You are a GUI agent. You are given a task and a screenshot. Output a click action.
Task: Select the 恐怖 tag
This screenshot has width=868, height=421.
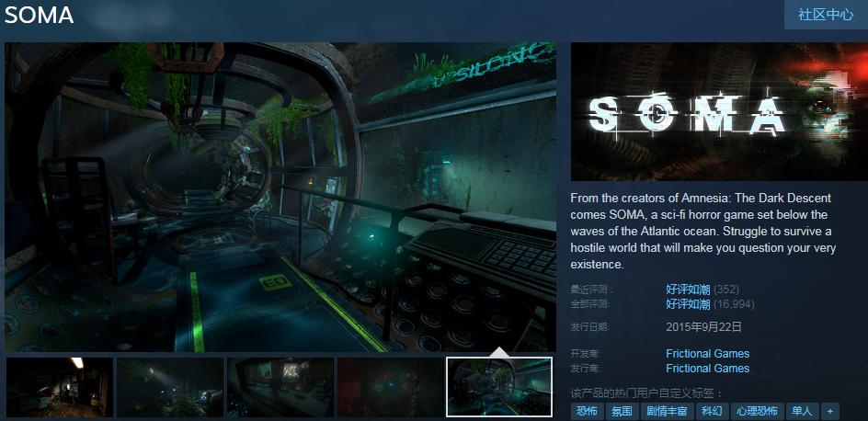[x=587, y=411]
